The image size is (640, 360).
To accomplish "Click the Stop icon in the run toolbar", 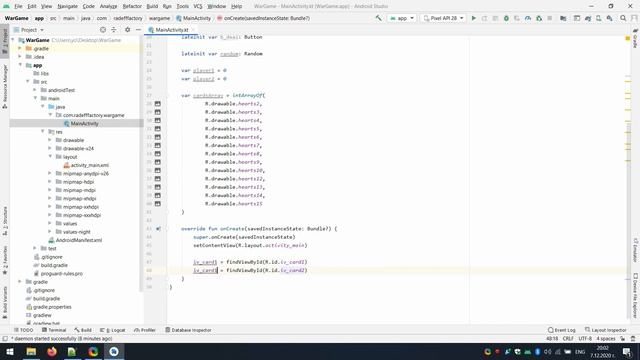I will (x=550, y=18).
